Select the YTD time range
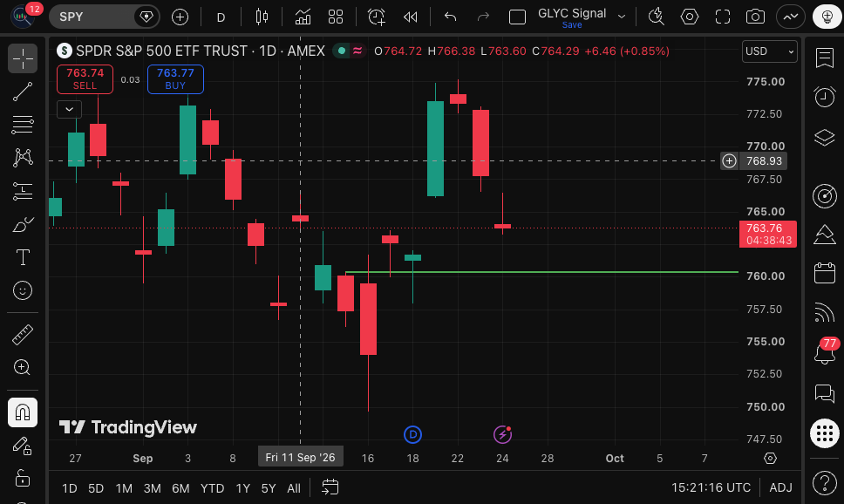This screenshot has height=504, width=844. click(x=212, y=488)
